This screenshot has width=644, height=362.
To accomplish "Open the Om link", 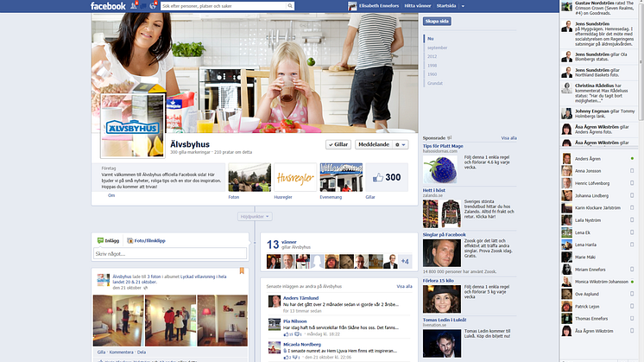I will coord(111,195).
